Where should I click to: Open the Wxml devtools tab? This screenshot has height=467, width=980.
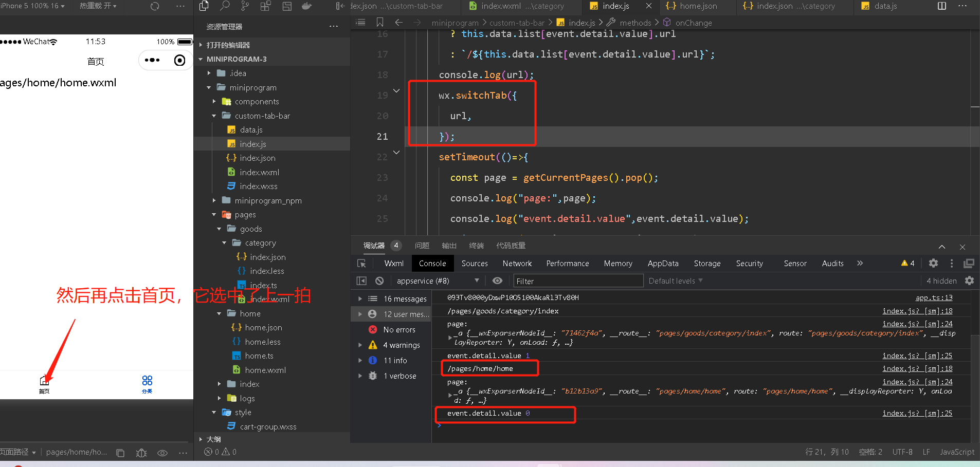tap(394, 263)
